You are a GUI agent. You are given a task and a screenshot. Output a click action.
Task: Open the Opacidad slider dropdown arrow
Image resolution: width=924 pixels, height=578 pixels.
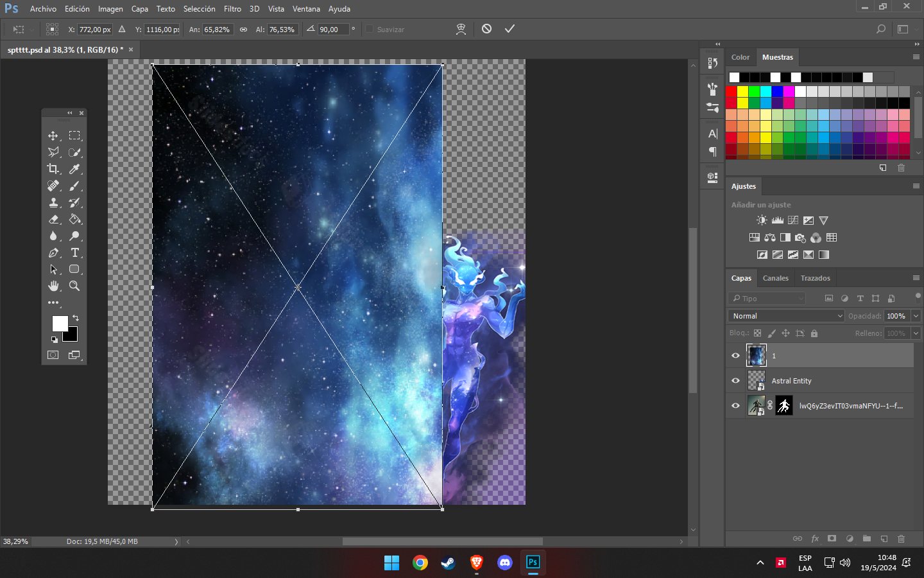pyautogui.click(x=916, y=316)
